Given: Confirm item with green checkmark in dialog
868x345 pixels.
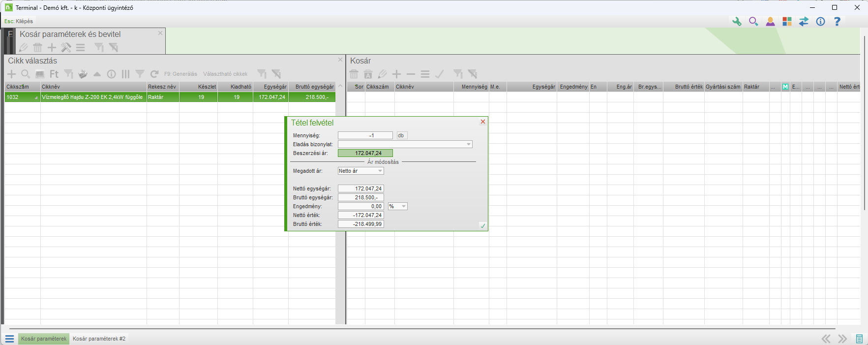Looking at the screenshot, I should [x=482, y=225].
